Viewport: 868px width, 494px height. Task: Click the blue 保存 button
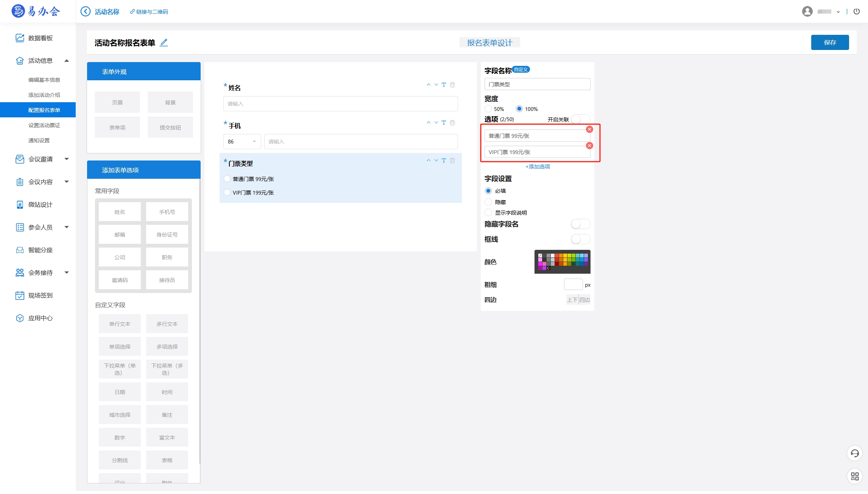point(830,42)
